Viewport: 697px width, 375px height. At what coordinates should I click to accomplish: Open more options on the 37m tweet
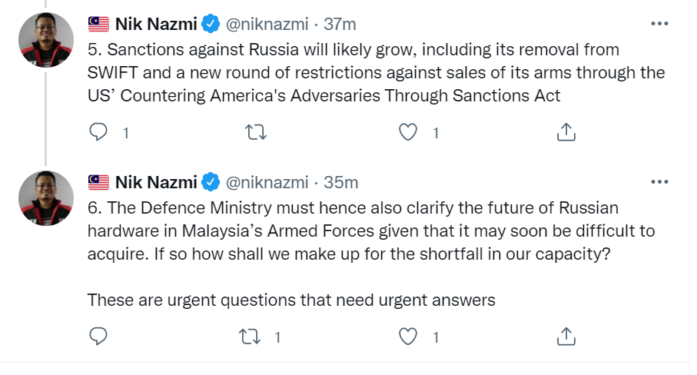tap(659, 24)
